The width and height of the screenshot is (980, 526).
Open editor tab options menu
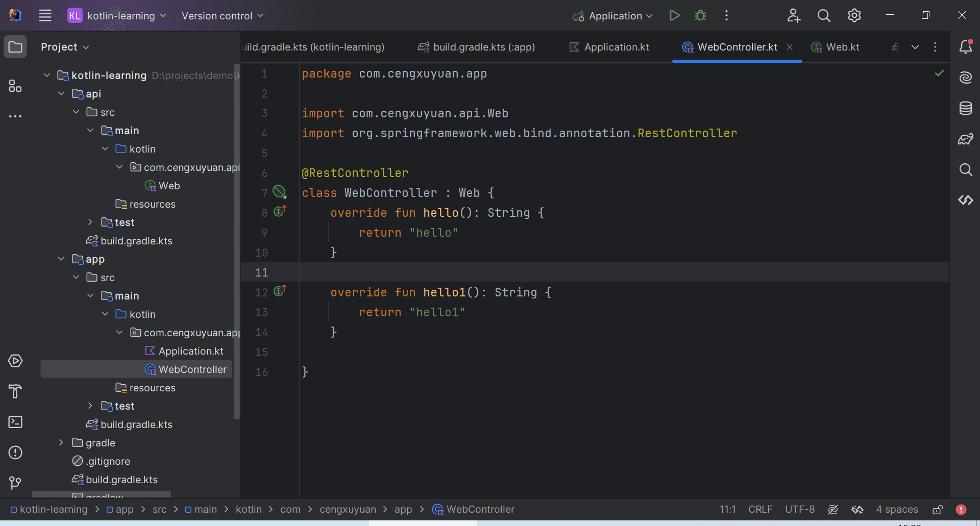click(935, 47)
